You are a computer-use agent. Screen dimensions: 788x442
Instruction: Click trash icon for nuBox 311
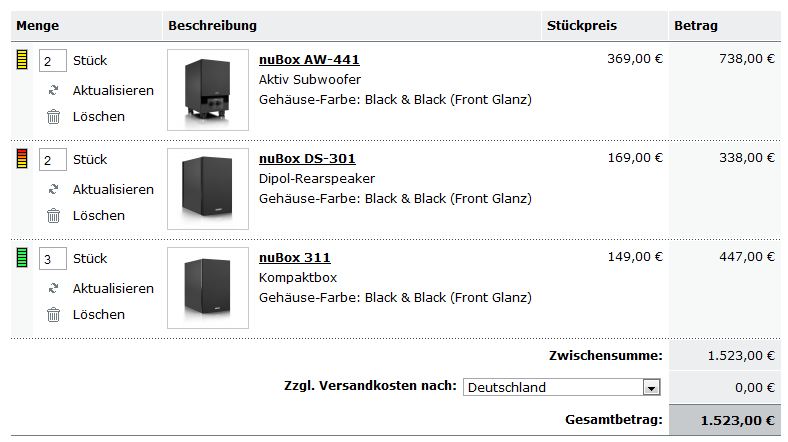tap(53, 314)
